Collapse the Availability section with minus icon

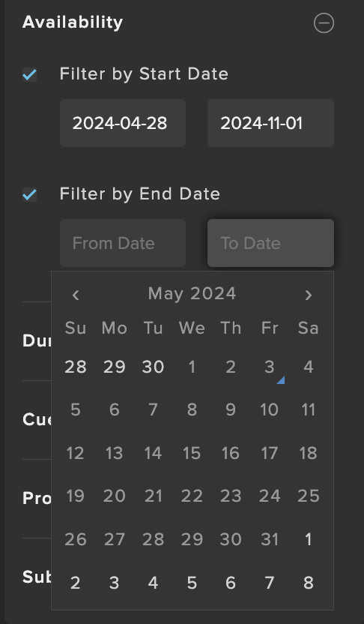324,22
